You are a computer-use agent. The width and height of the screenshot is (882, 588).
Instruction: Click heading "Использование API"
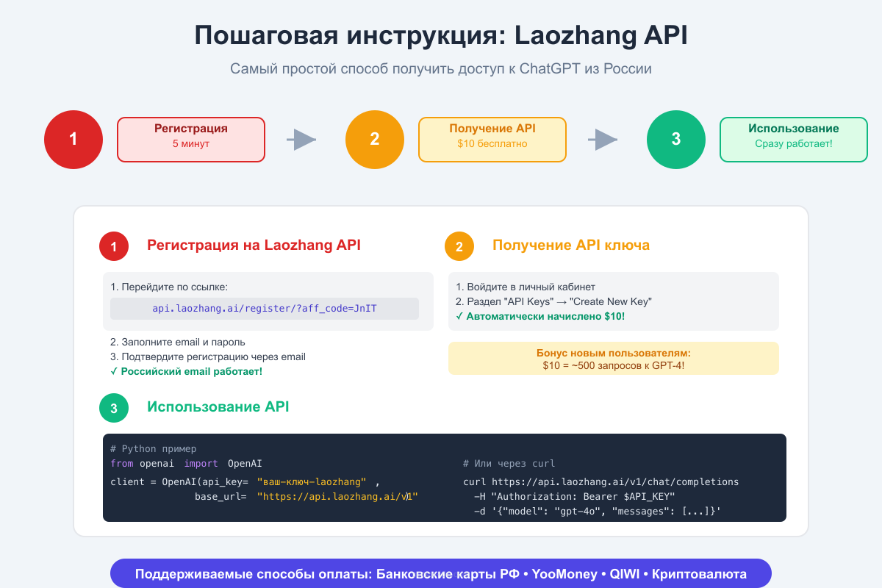(218, 406)
